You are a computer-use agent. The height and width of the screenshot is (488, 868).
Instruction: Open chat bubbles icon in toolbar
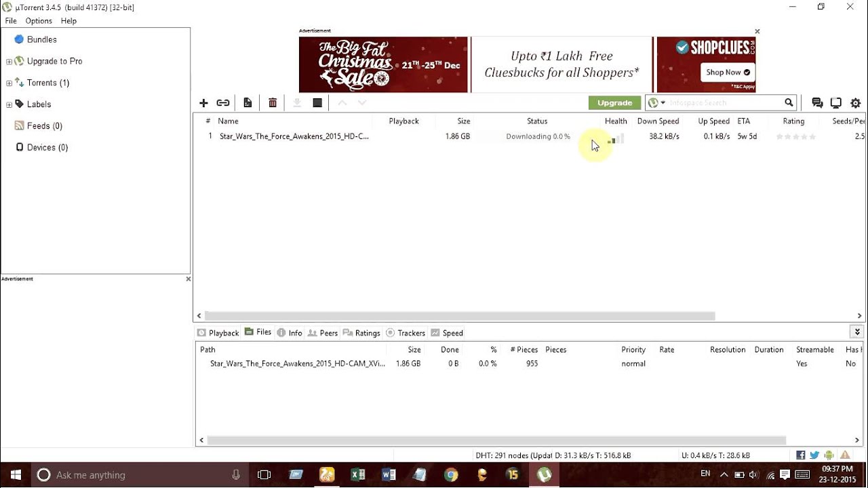(817, 103)
